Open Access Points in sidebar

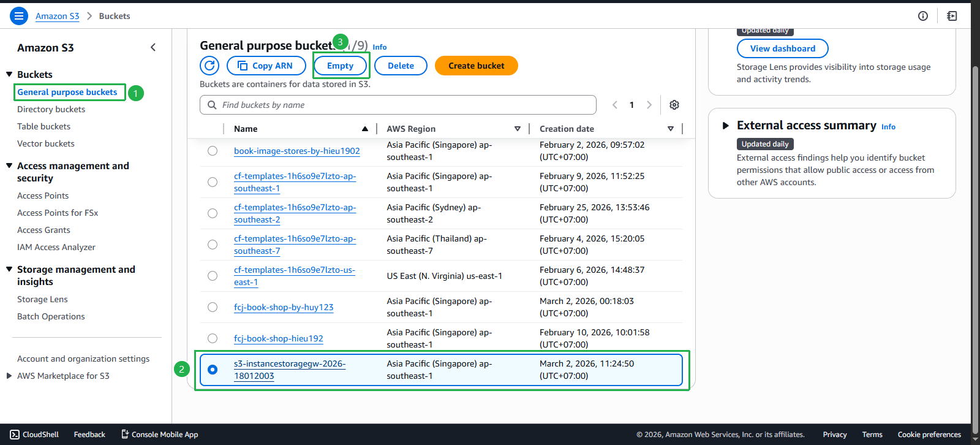click(43, 196)
